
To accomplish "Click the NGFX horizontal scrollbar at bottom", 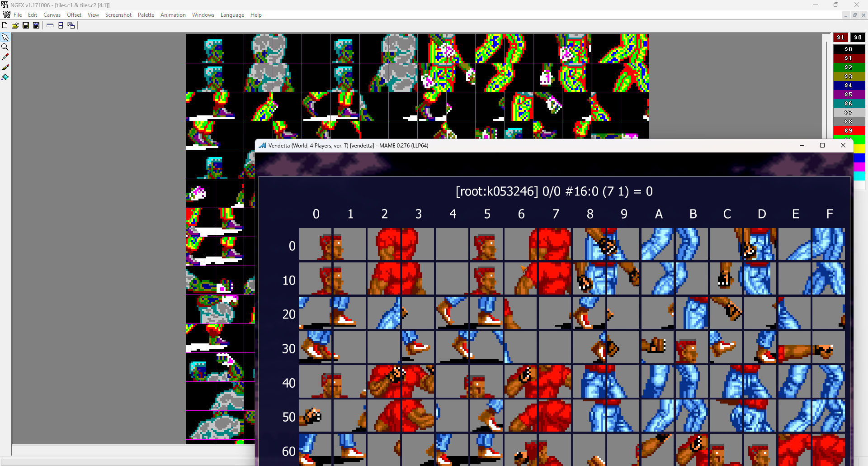I will [133, 450].
